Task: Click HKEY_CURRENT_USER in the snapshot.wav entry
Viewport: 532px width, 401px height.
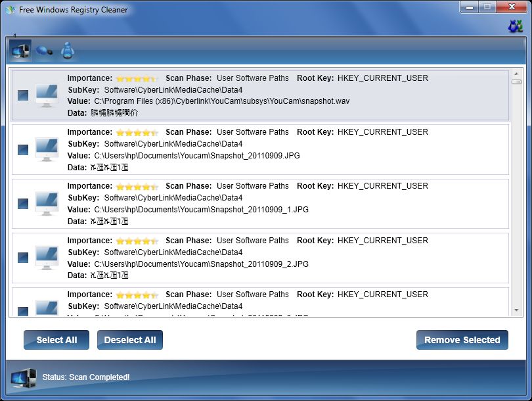Action: 382,78
